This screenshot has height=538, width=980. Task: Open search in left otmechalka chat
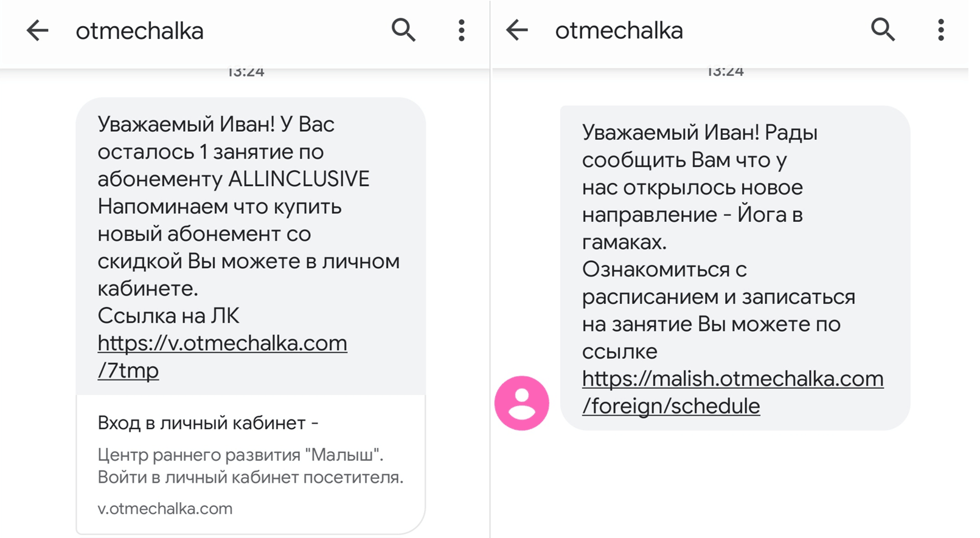pyautogui.click(x=403, y=30)
